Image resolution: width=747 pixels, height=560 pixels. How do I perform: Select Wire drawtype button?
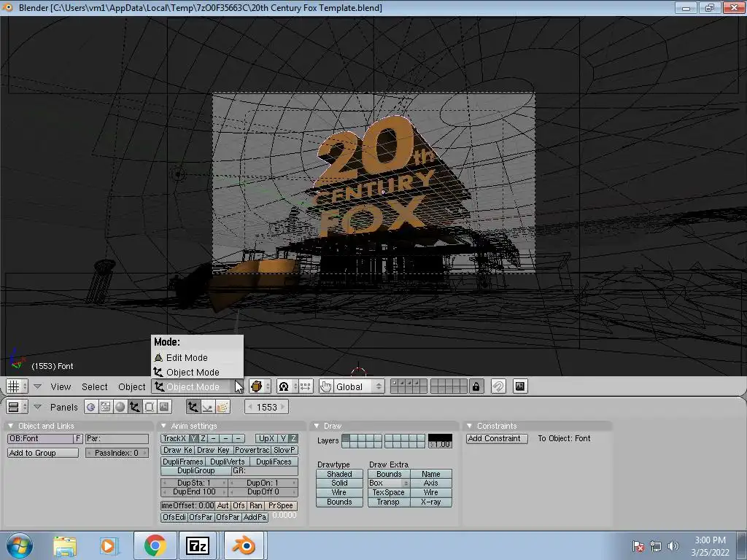[x=339, y=492]
